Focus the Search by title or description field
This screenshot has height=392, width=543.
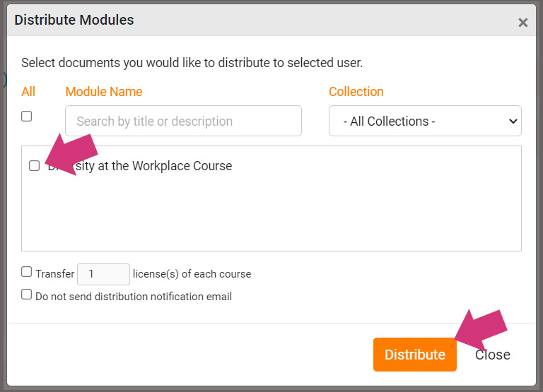click(x=183, y=121)
